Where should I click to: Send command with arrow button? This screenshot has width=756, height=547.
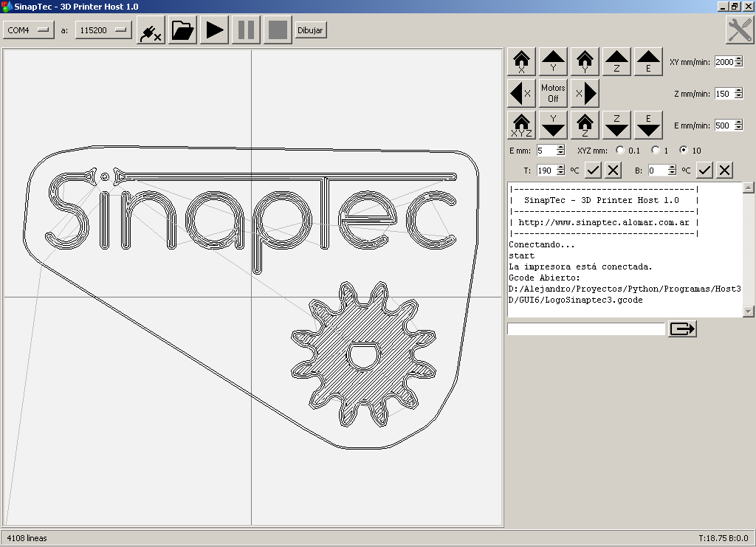(682, 328)
